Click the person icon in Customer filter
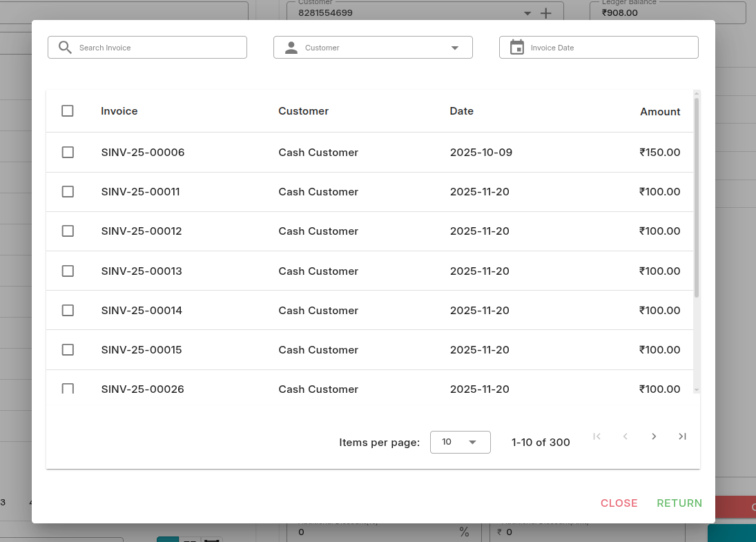 coord(291,47)
